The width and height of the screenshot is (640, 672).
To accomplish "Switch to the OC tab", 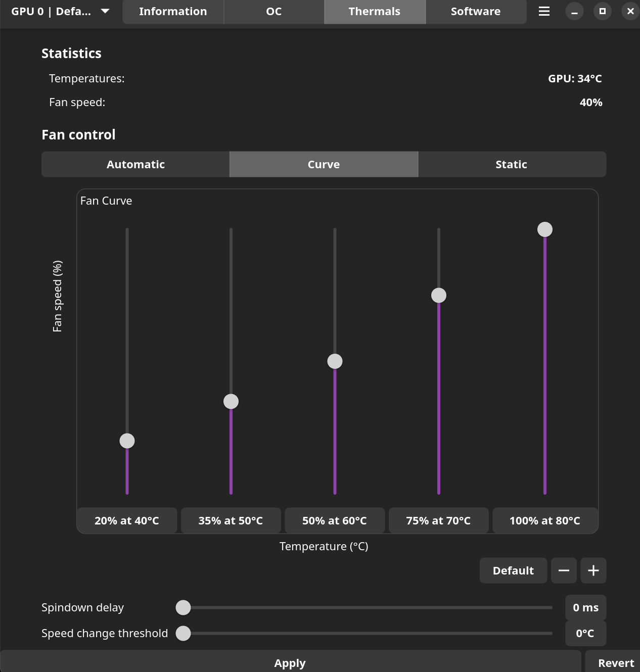I will (x=273, y=11).
